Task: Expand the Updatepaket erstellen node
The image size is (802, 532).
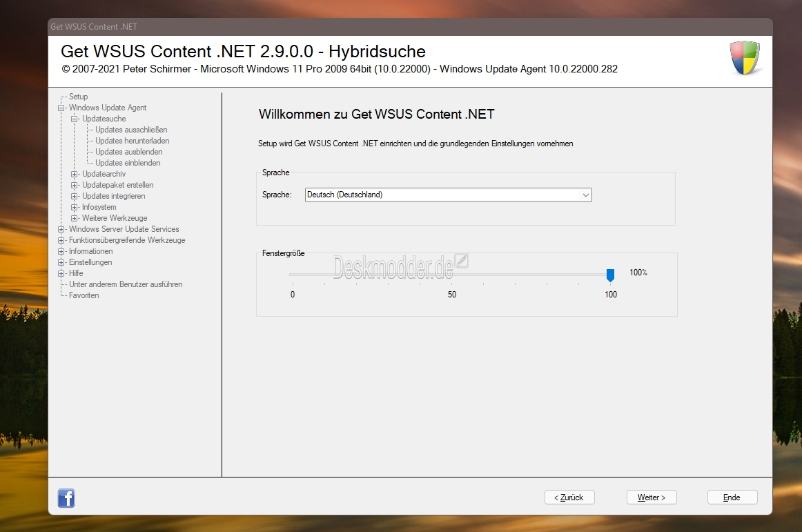Action: pos(74,185)
